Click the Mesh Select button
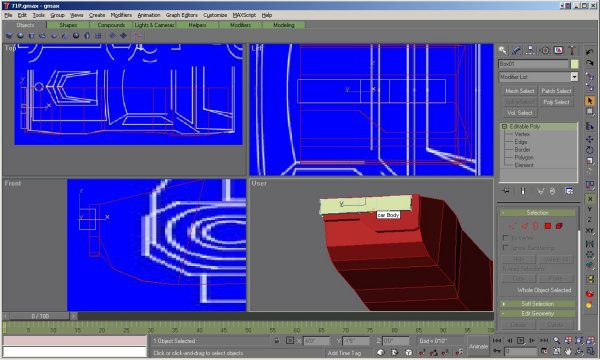This screenshot has width=600, height=360. pos(519,91)
